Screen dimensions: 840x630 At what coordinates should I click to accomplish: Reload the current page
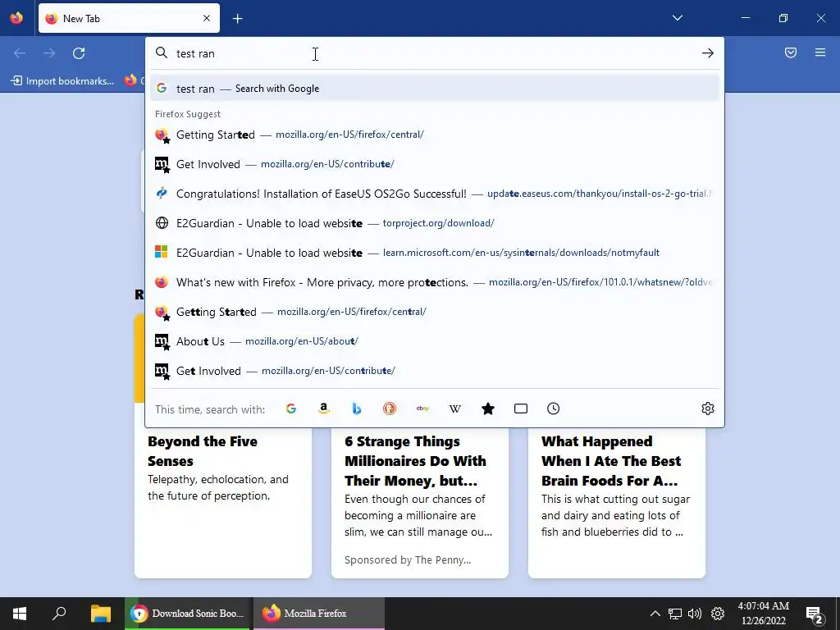[x=79, y=53]
